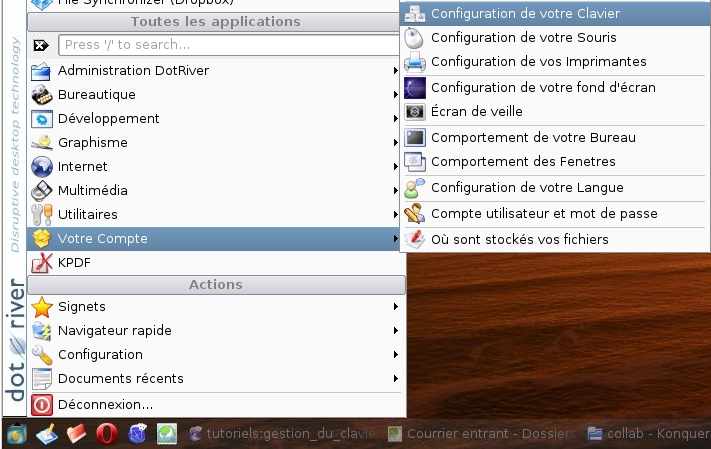Click the printer icon for Imprimantes

tap(414, 62)
